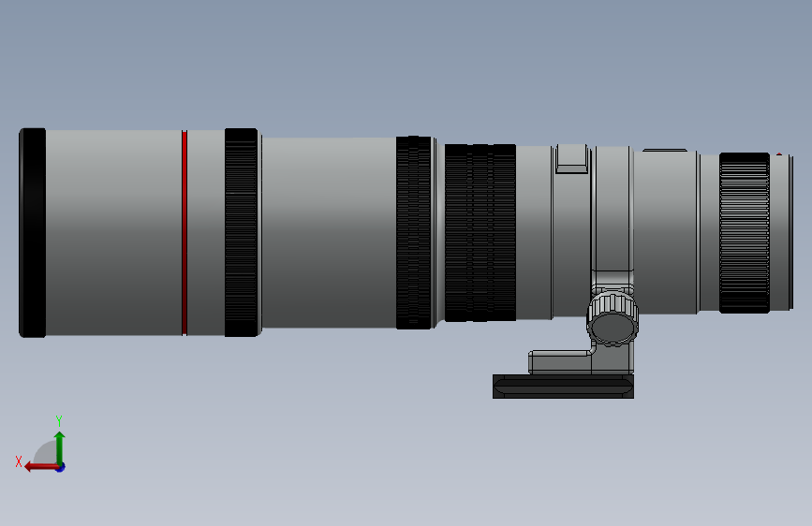The image size is (812, 526).
Task: Select the tripod collar locking knob
Action: 613,318
